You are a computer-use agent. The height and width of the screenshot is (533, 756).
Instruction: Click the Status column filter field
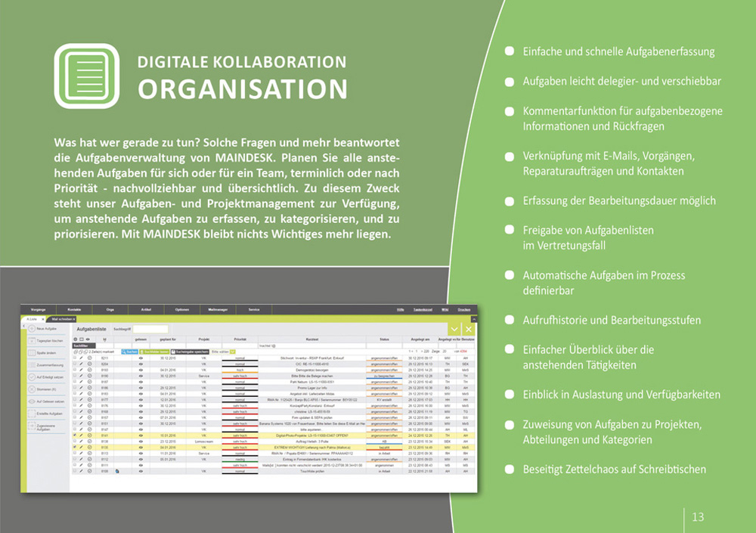384,346
